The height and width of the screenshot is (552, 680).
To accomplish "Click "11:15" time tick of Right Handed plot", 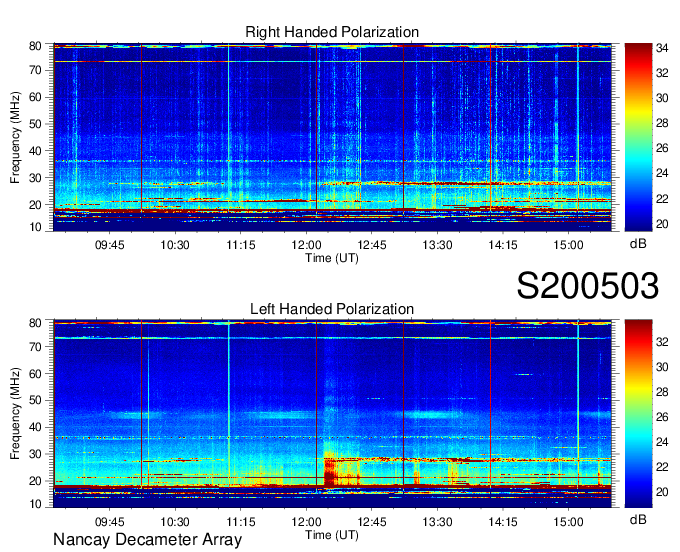I will 241,245.
